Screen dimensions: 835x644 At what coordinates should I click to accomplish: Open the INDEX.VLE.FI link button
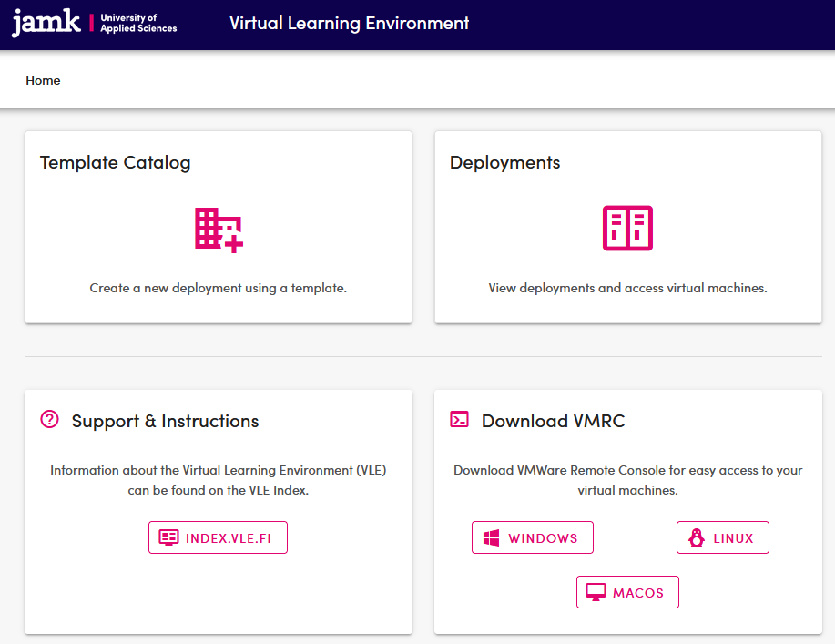pos(218,537)
